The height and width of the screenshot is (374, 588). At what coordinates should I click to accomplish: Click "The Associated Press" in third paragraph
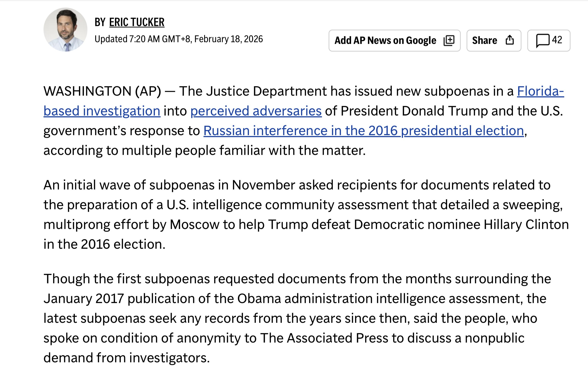[324, 338]
